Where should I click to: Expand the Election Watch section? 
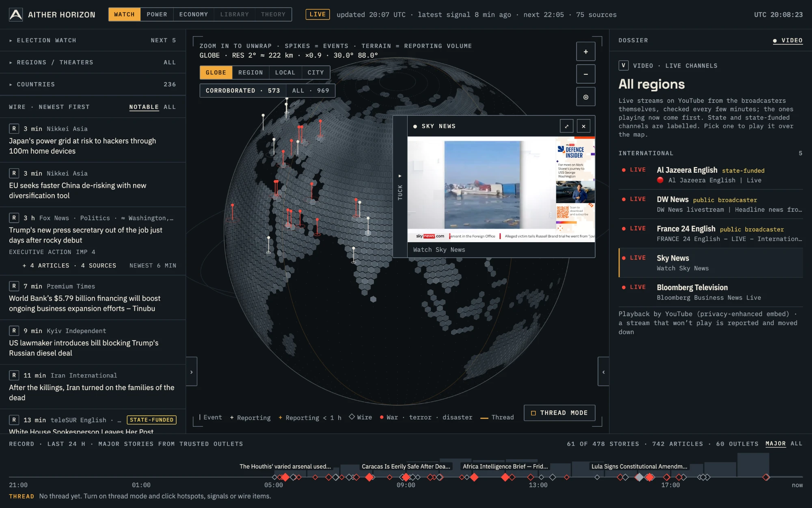[x=93, y=40]
